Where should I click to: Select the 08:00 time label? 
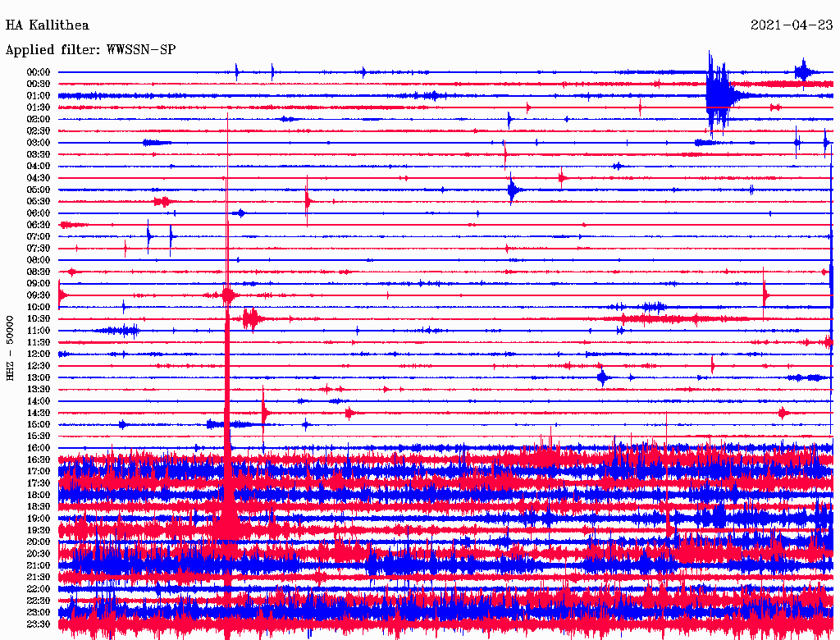pyautogui.click(x=39, y=260)
